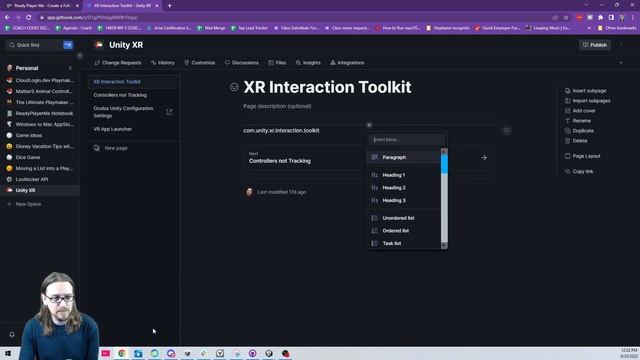
Task: Click Duplicate in page actions
Action: tap(579, 131)
